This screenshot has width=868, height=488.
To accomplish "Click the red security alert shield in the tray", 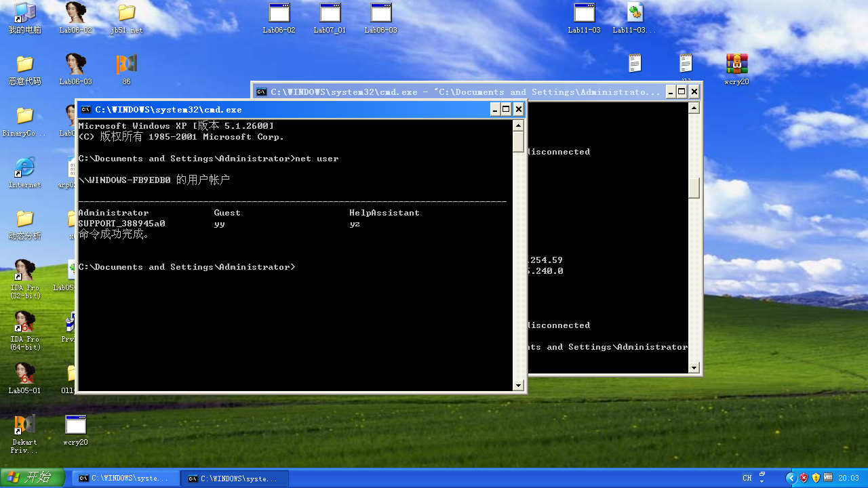I will (x=804, y=478).
